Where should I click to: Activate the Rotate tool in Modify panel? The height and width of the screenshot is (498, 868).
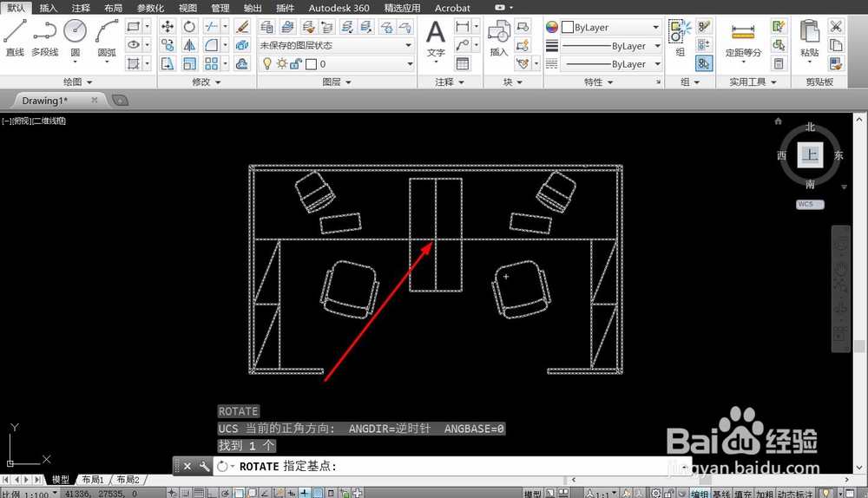[x=189, y=27]
